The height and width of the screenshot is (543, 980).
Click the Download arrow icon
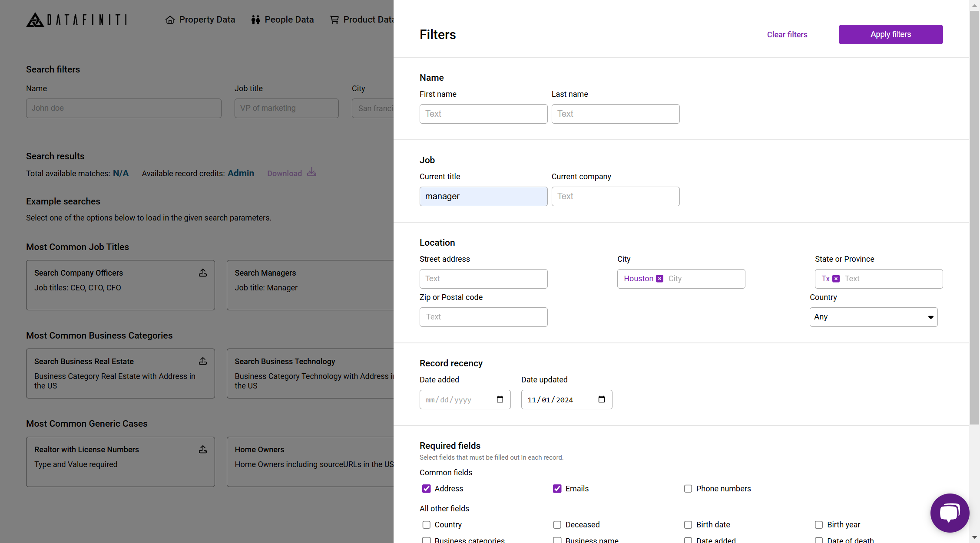tap(311, 172)
